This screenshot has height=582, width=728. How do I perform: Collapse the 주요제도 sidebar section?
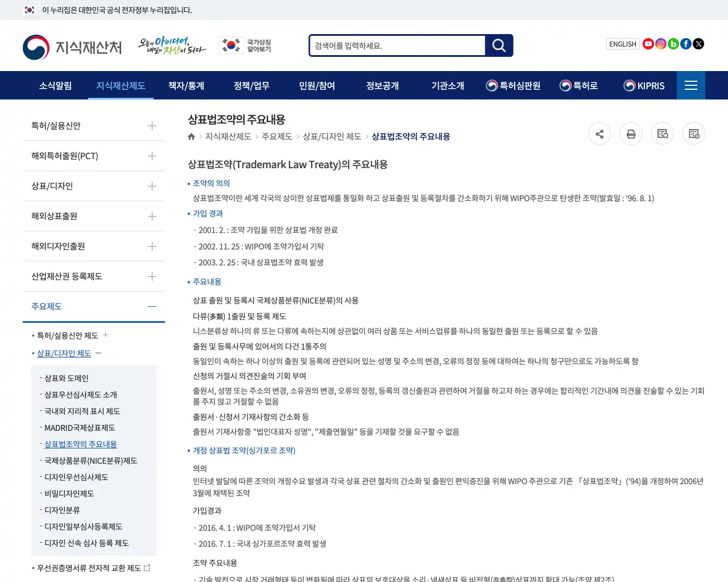click(x=151, y=306)
